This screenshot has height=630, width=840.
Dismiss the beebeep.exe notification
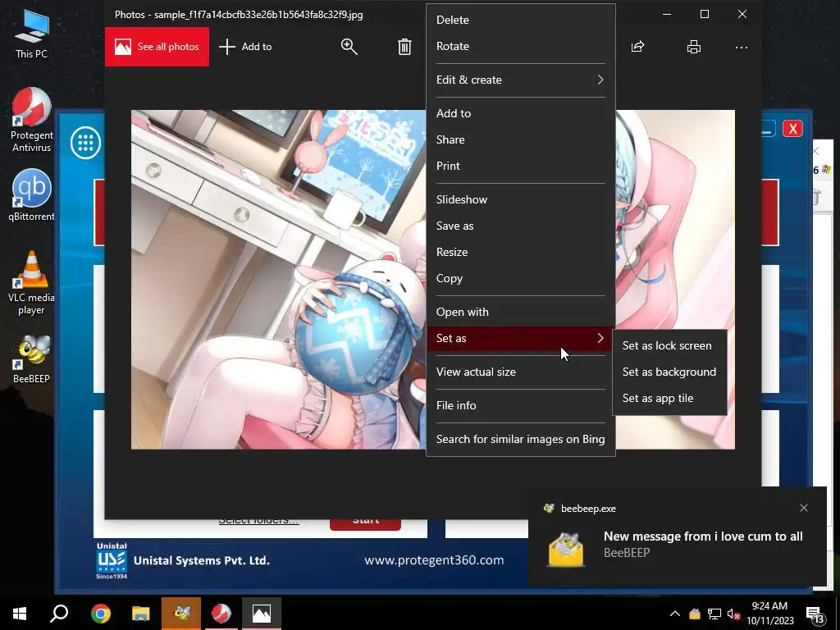pos(804,508)
